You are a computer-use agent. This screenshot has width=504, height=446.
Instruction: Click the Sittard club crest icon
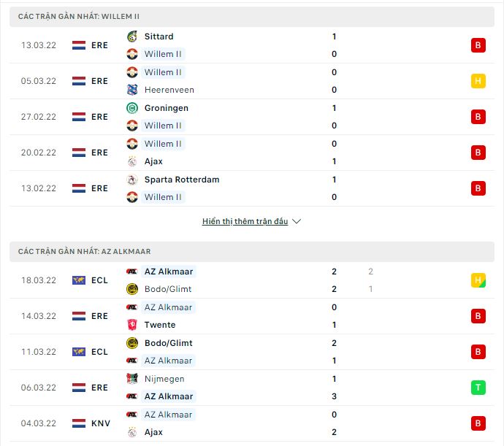tap(132, 36)
